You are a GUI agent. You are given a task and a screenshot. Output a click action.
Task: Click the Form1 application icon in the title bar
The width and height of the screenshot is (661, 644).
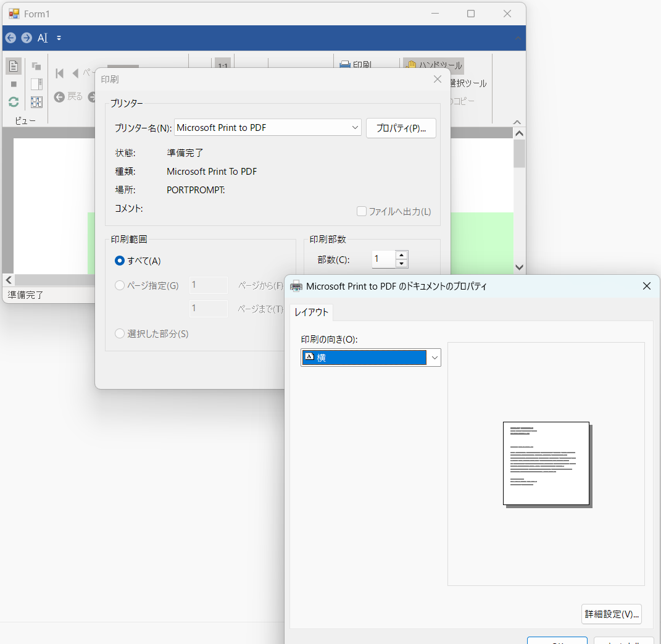14,14
